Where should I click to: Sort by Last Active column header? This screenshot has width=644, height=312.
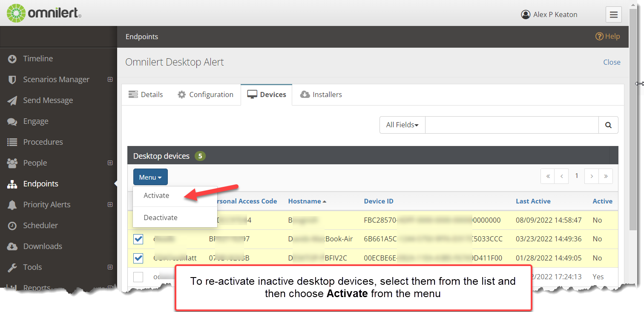[533, 201]
